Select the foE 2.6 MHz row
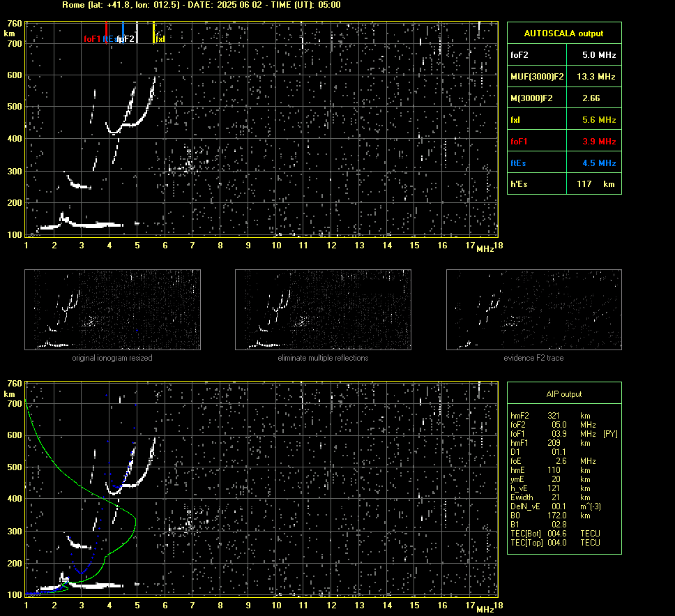675x616 pixels. (553, 461)
